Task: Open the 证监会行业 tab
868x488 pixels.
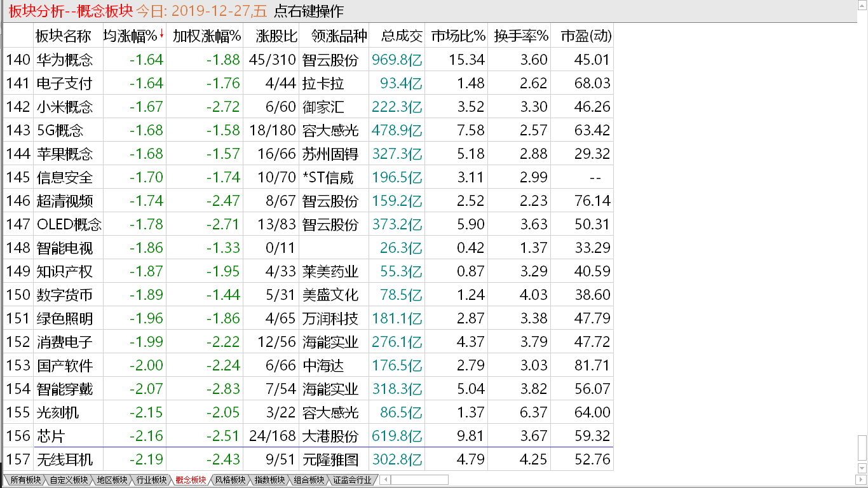Action: tap(352, 480)
